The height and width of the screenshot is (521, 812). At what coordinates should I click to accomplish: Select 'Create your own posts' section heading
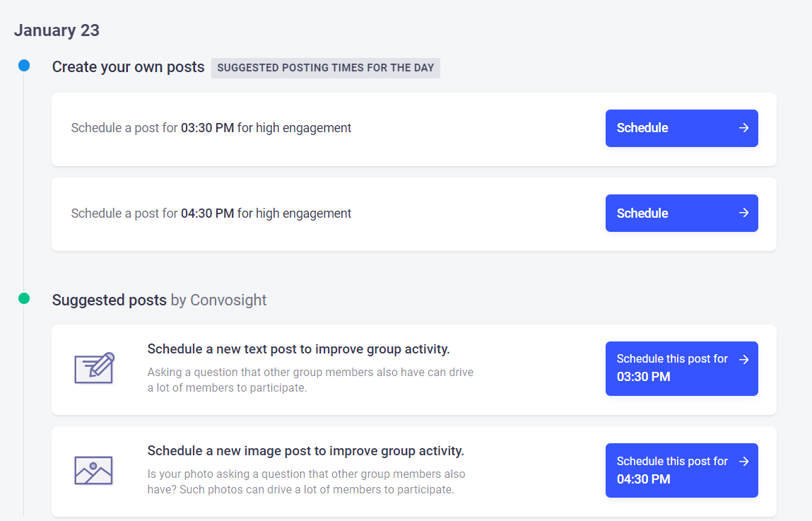tap(129, 67)
